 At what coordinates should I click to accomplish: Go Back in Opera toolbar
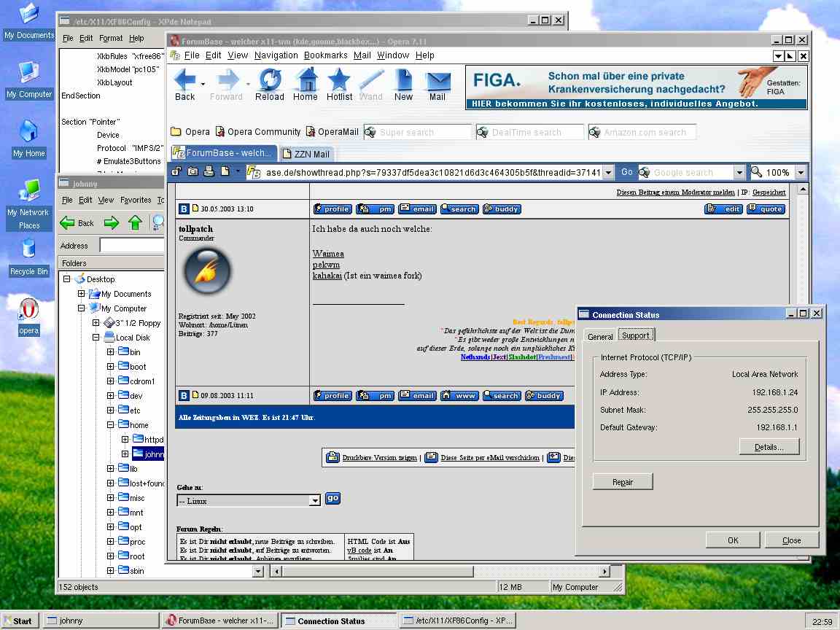[x=184, y=85]
